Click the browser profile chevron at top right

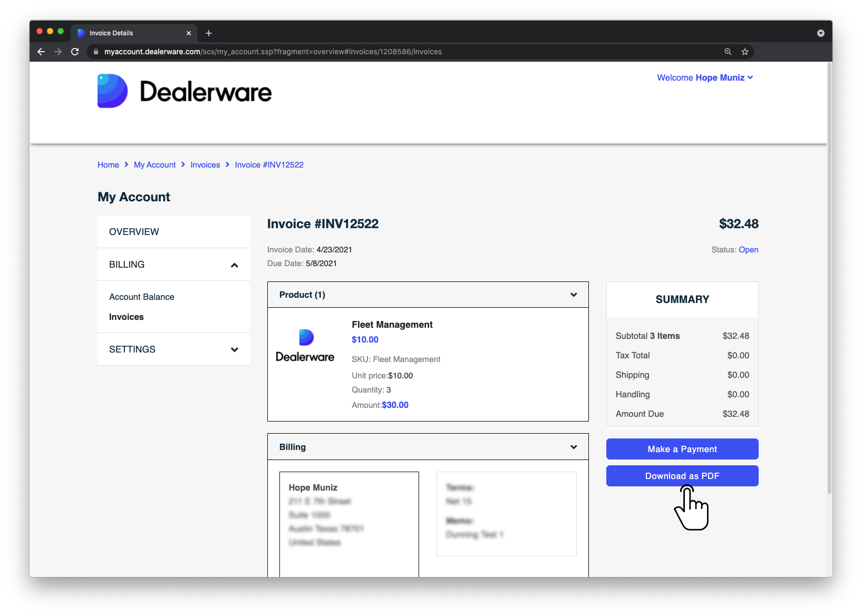pos(820,33)
